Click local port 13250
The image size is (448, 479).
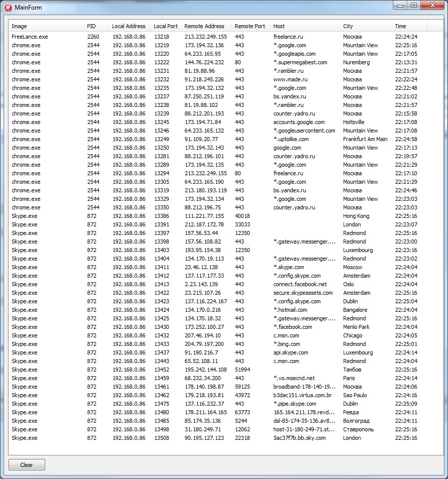[162, 148]
